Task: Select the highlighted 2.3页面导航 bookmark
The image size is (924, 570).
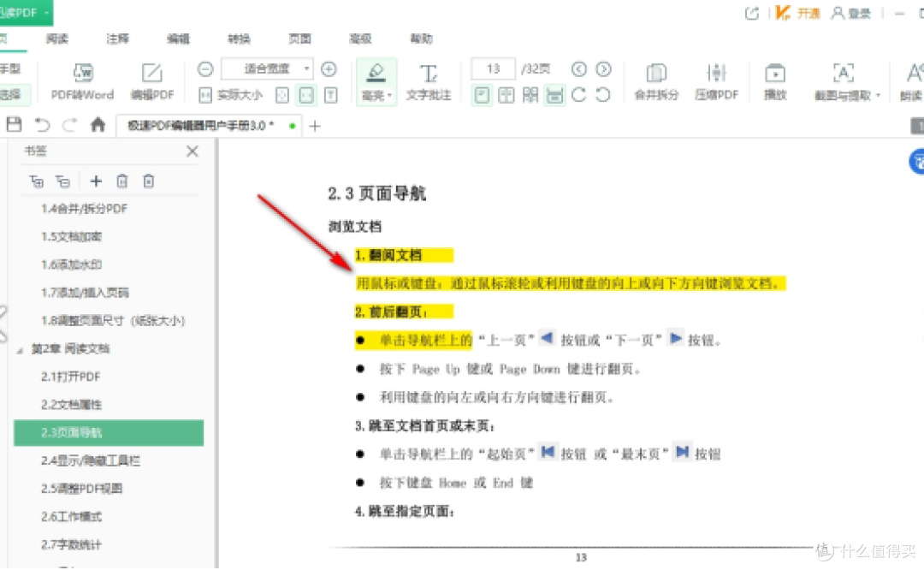Action: point(109,433)
